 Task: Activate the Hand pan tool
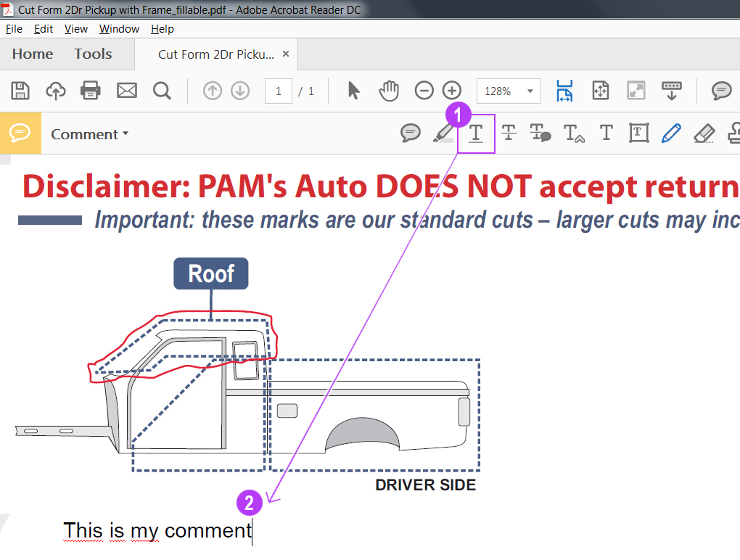click(x=389, y=91)
